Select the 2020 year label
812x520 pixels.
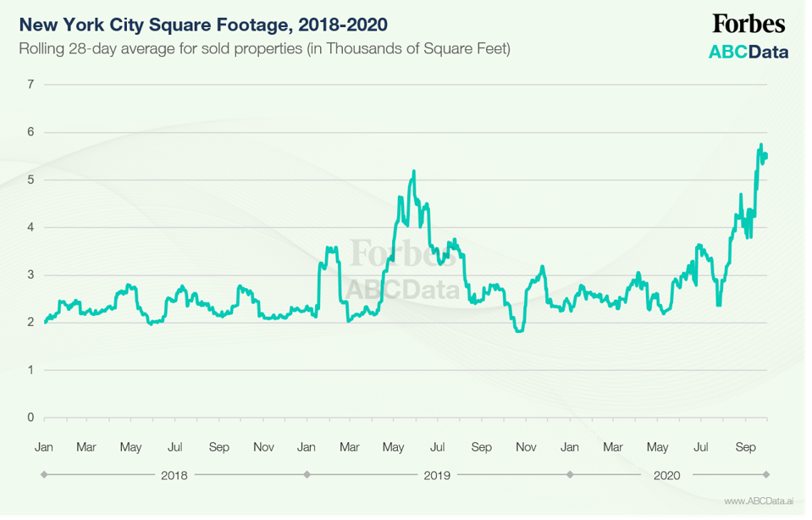point(667,475)
